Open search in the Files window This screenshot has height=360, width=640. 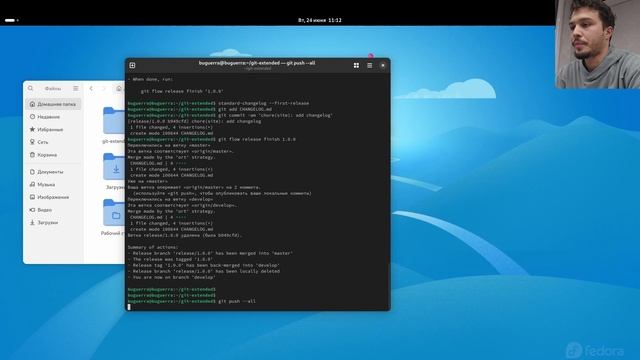[31, 88]
